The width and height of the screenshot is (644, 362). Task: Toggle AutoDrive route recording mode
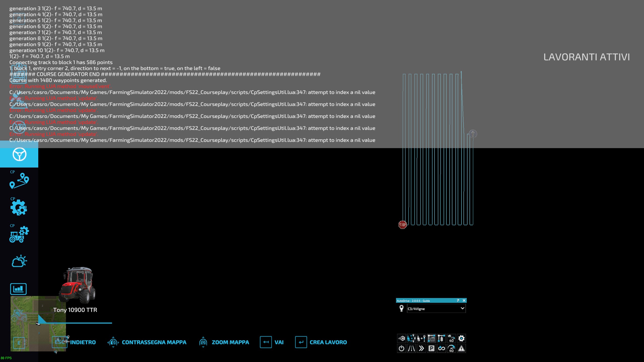pos(412,348)
